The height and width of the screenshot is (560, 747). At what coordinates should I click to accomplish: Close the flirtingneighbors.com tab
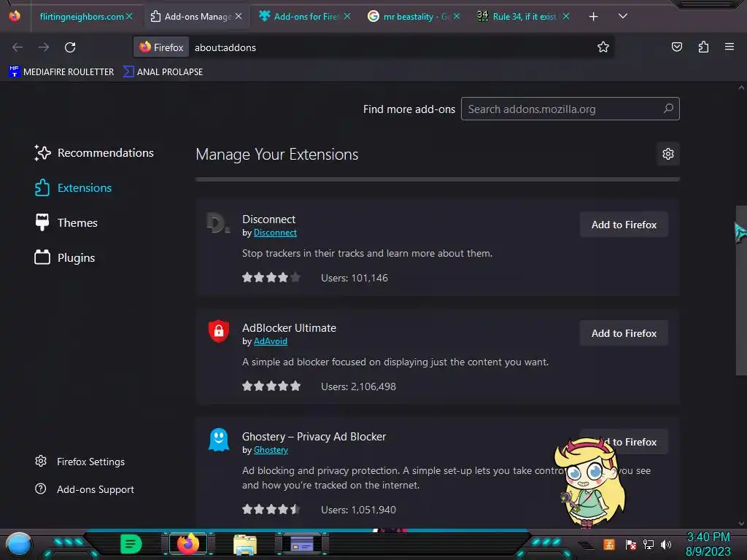point(128,16)
